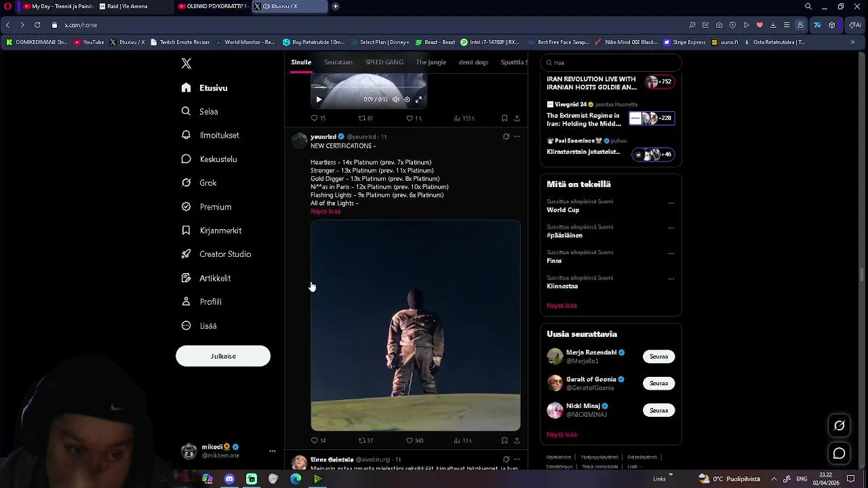Share the yeunrlsd post

click(x=517, y=441)
